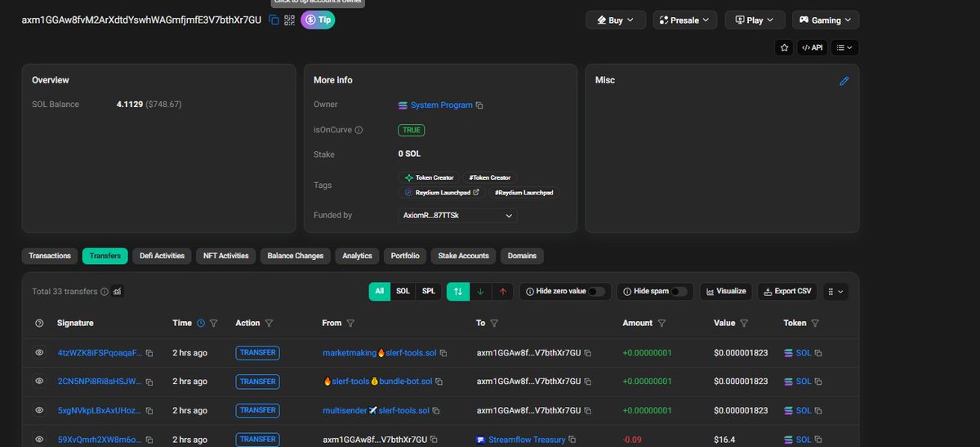Screen dimensions: 980x447
Task: Expand the list options menu beside API
Action: click(x=844, y=47)
